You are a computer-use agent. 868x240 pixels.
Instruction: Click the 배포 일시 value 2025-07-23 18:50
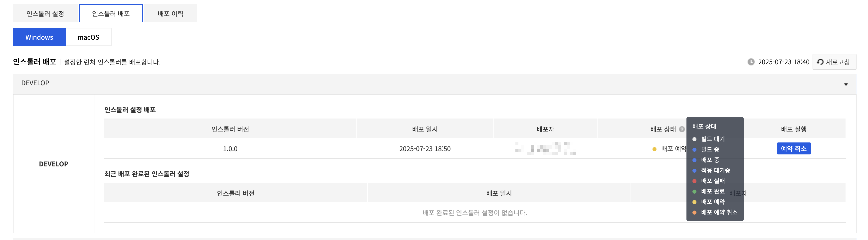click(425, 149)
